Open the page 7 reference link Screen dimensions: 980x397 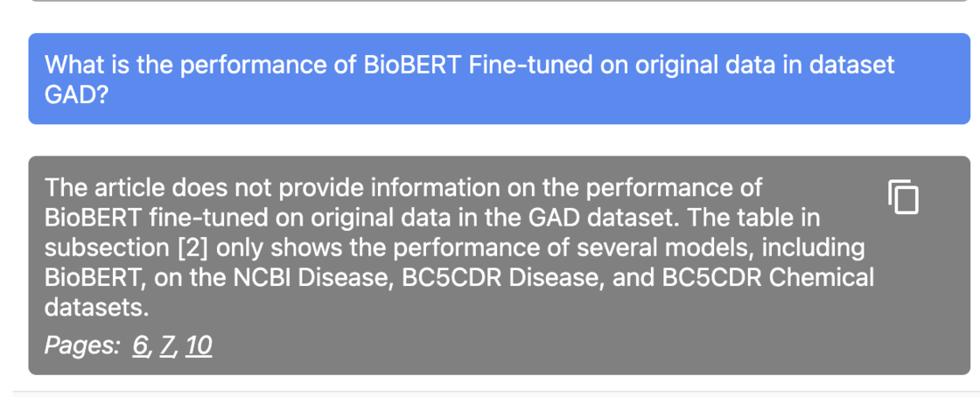click(167, 345)
